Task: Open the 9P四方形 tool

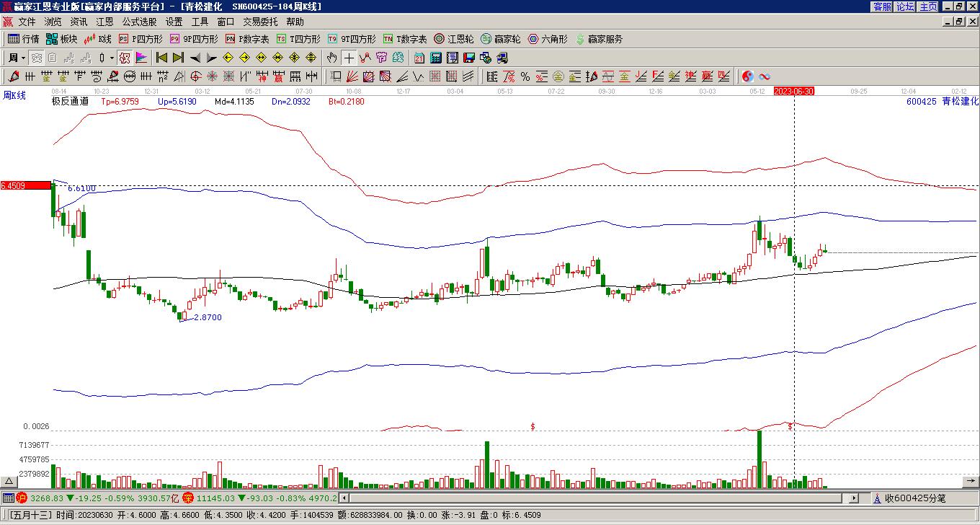Action: tap(193, 39)
